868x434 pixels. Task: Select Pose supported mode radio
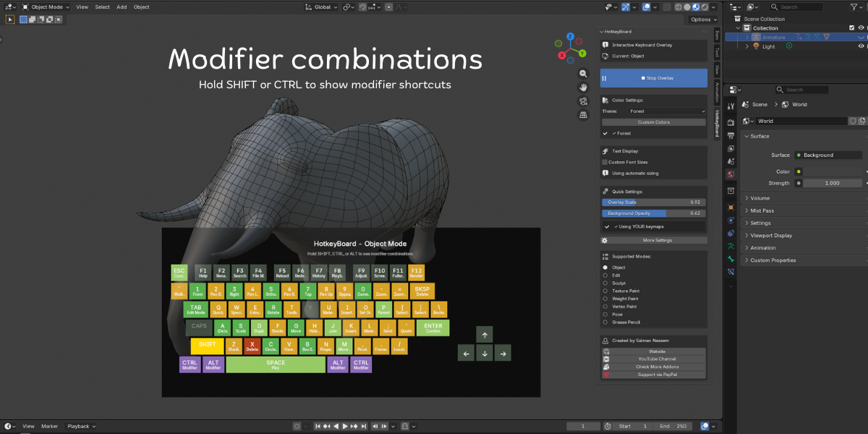click(x=605, y=315)
